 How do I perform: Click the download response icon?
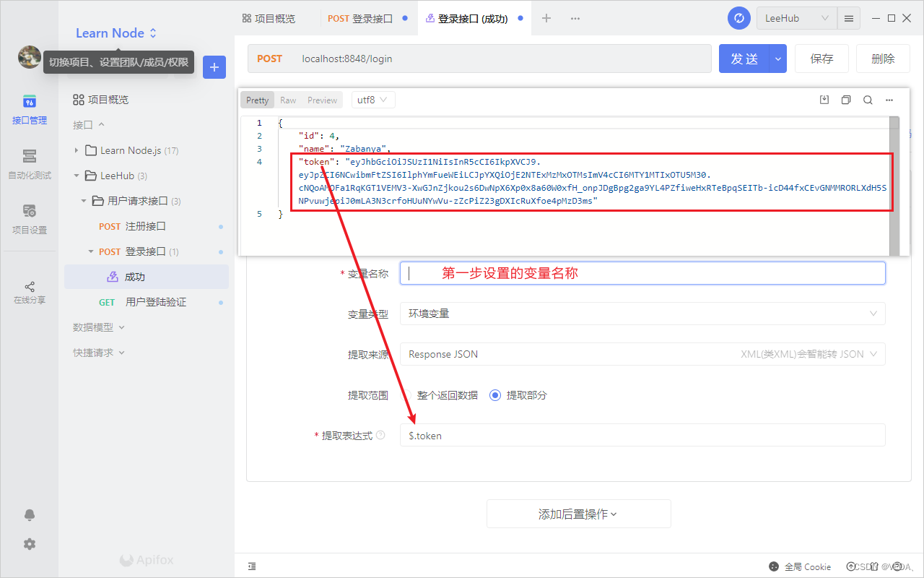pyautogui.click(x=824, y=100)
